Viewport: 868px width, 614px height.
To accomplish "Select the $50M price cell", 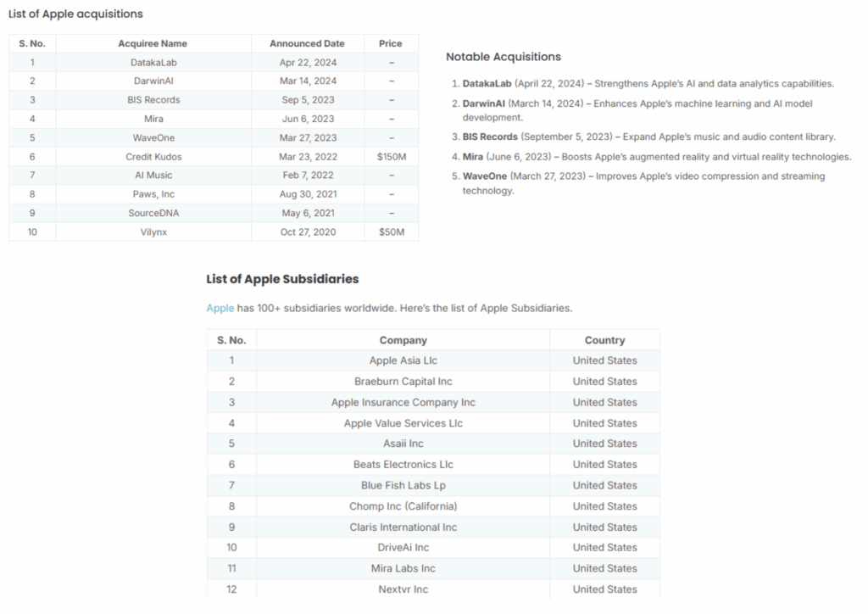I will click(391, 232).
